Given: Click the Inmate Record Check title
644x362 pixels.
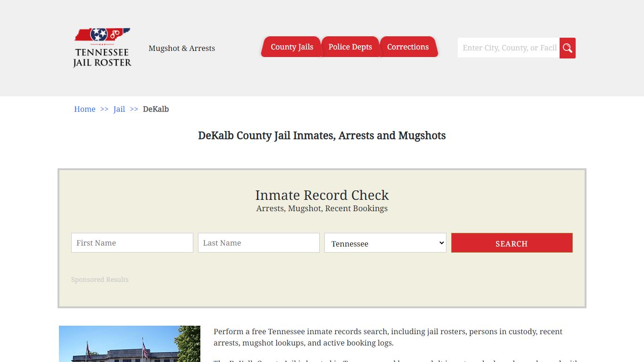Looking at the screenshot, I should point(322,195).
